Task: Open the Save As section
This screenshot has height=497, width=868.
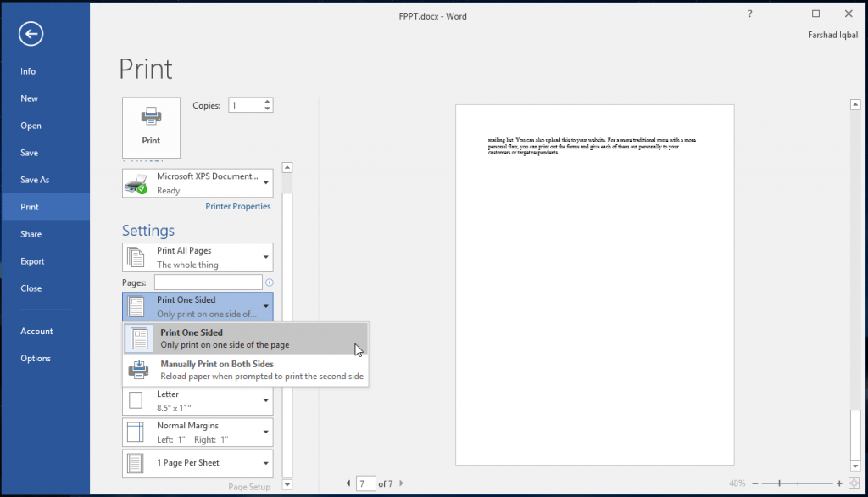Action: [x=36, y=180]
